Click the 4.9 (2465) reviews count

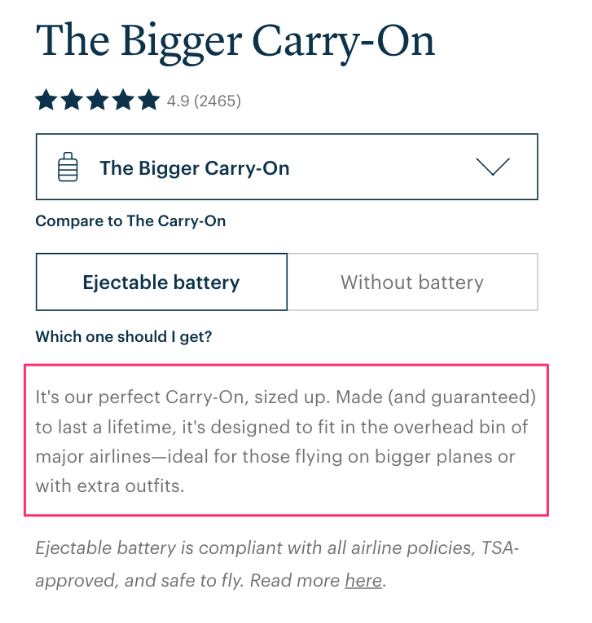pyautogui.click(x=204, y=101)
